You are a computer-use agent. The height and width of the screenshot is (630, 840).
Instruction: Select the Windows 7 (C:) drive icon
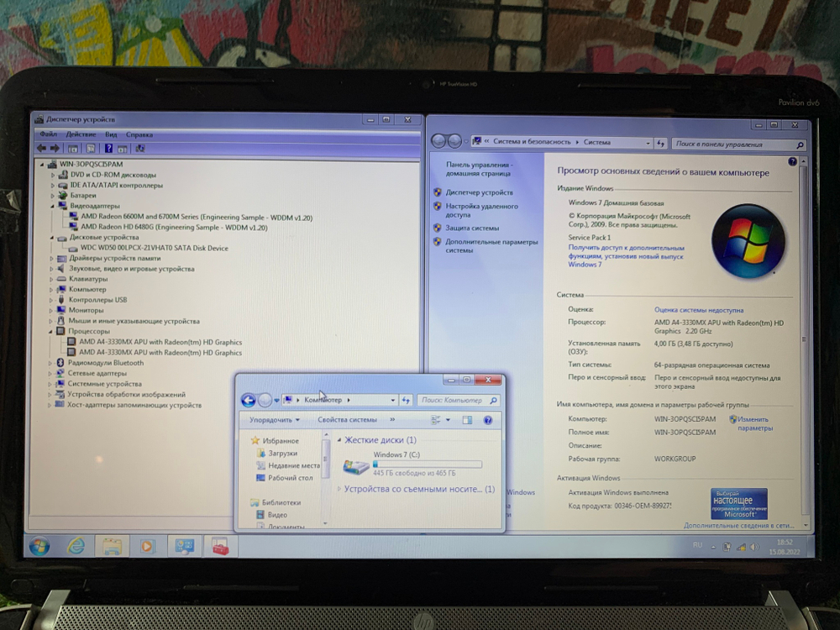coord(355,465)
